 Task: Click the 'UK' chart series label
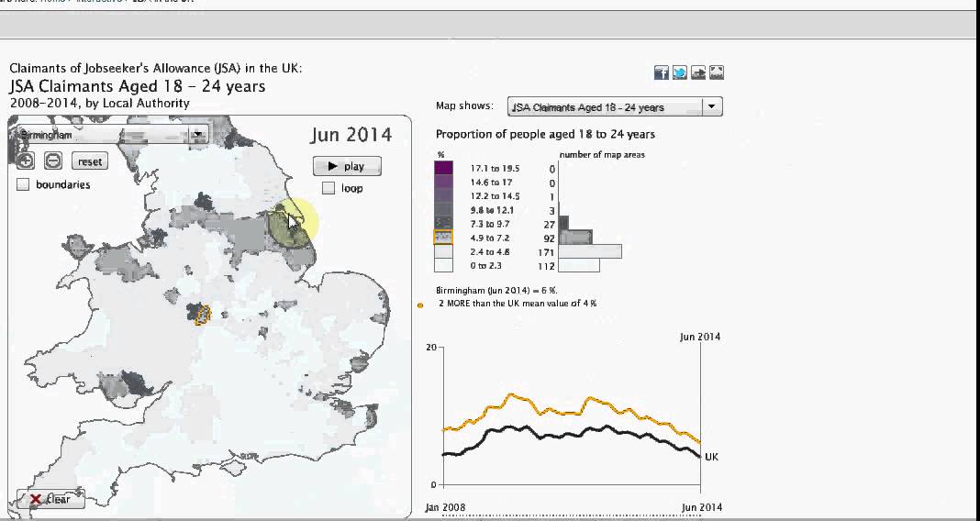[x=711, y=458]
